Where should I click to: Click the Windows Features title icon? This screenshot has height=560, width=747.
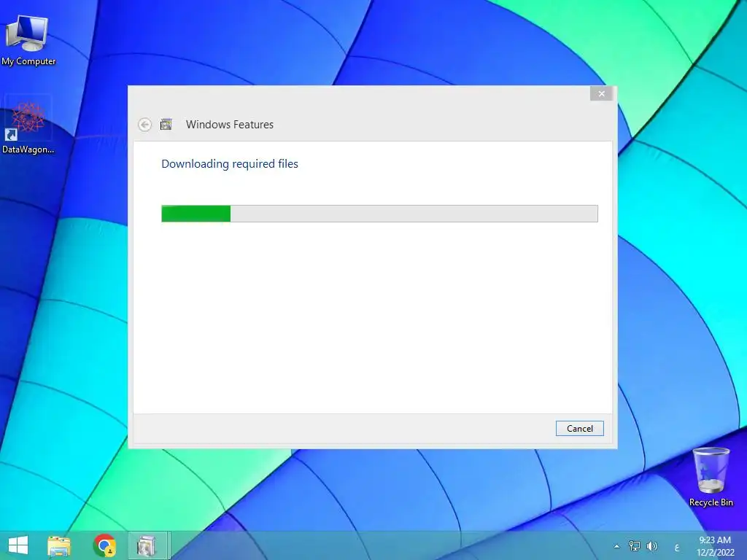click(x=166, y=124)
